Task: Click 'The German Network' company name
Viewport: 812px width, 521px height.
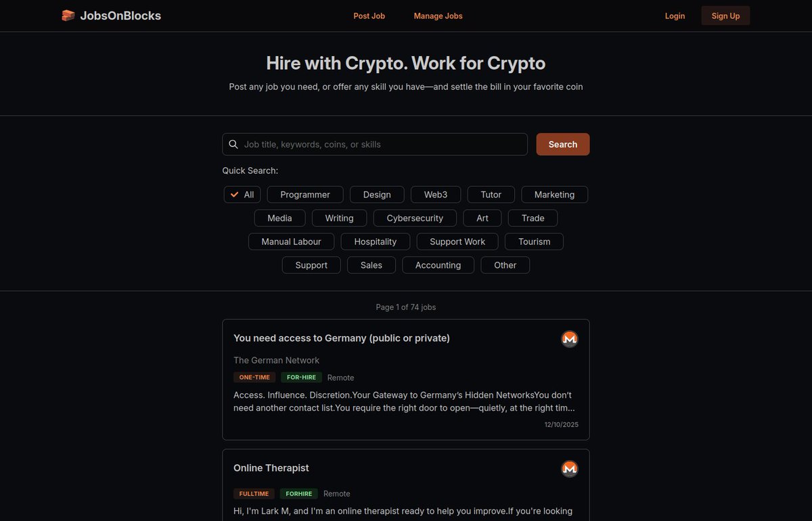Action: click(276, 360)
